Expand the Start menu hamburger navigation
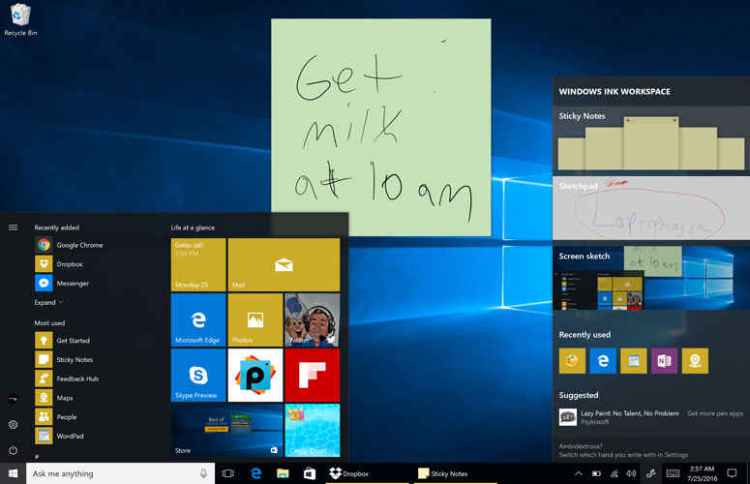The height and width of the screenshot is (484, 750). [13, 227]
